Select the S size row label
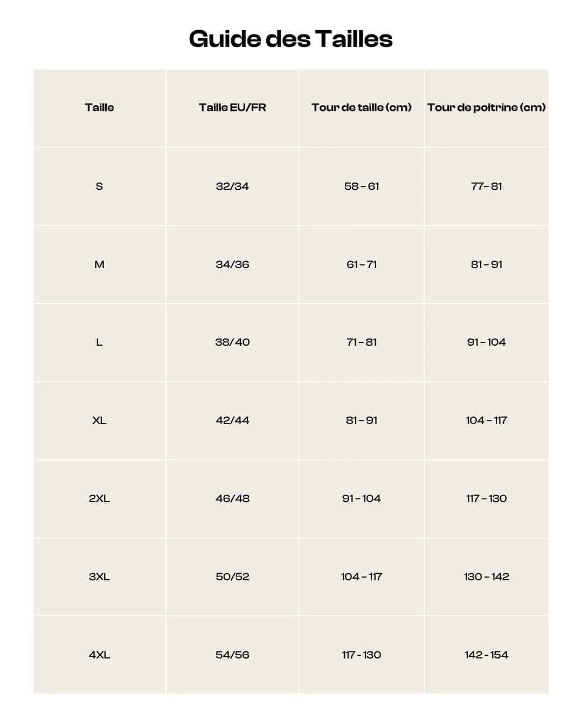This screenshot has height=728, width=582. point(99,186)
